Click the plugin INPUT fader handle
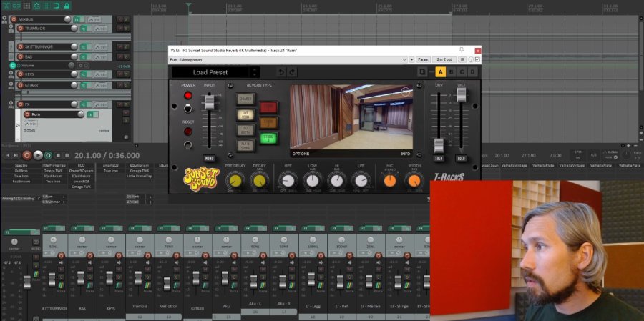The height and width of the screenshot is (321, 644). tap(210, 102)
